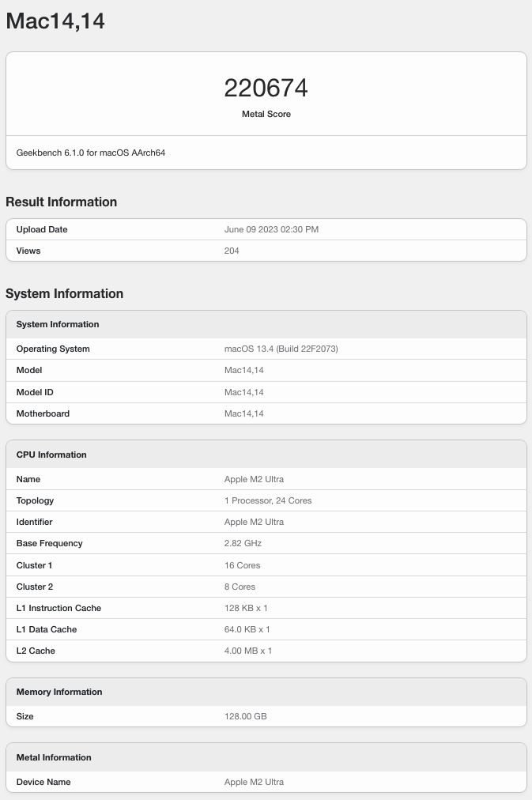Click the 220674 Metal Score number
This screenshot has width=532, height=800.
(266, 88)
